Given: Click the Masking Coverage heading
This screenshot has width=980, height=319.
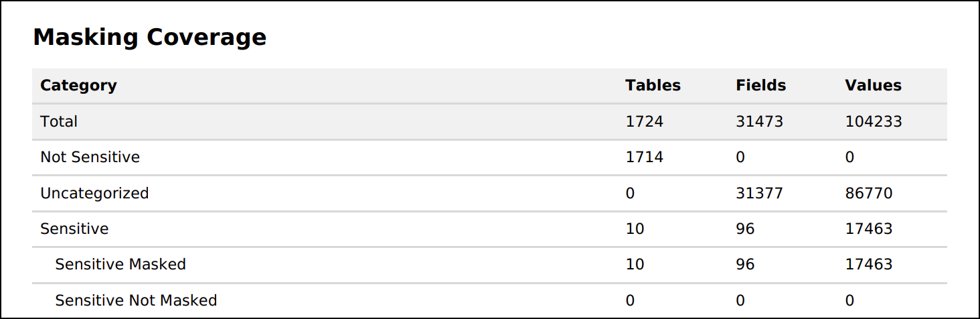Looking at the screenshot, I should (149, 38).
